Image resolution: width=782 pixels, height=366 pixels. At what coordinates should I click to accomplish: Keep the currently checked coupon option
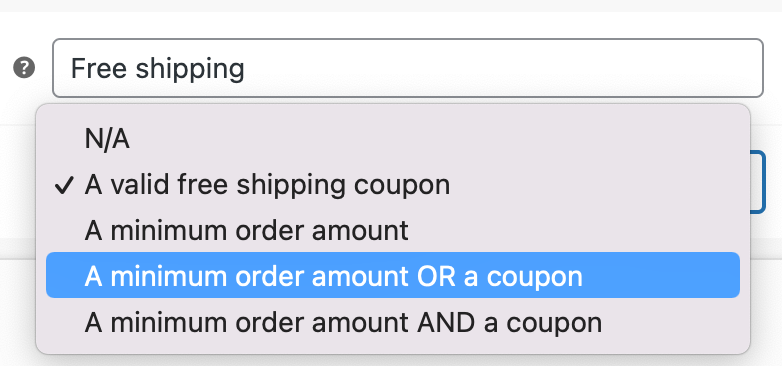click(393, 185)
